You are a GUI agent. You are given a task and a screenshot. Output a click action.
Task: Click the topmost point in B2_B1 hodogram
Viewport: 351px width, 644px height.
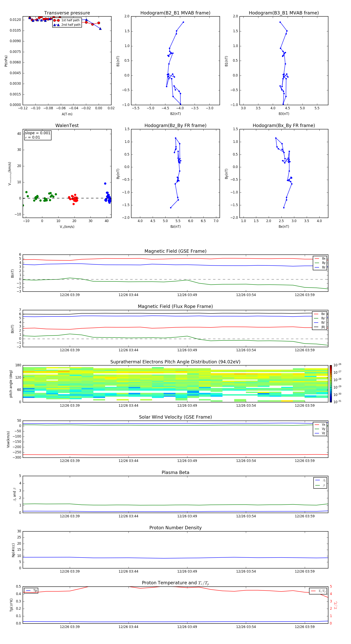(x=183, y=22)
